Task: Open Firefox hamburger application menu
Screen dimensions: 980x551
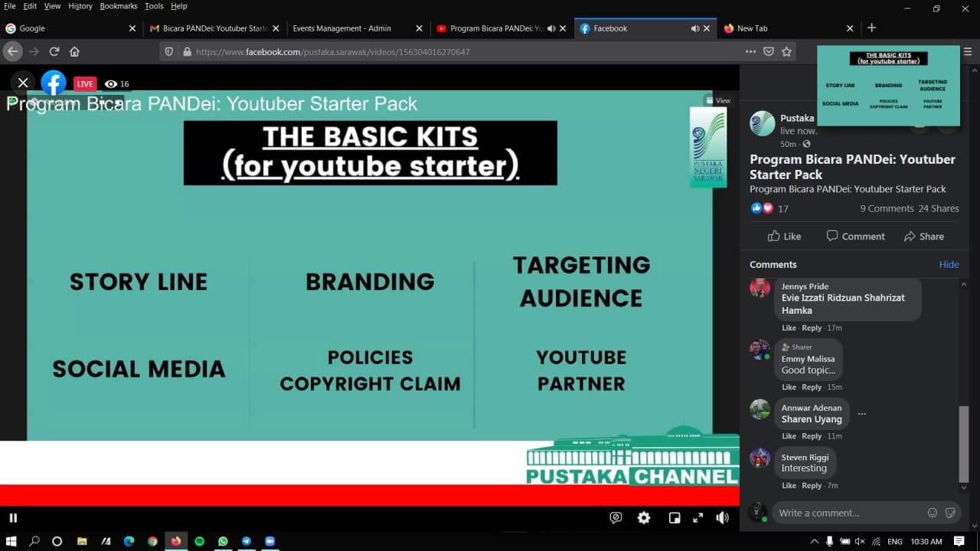Action: point(968,52)
